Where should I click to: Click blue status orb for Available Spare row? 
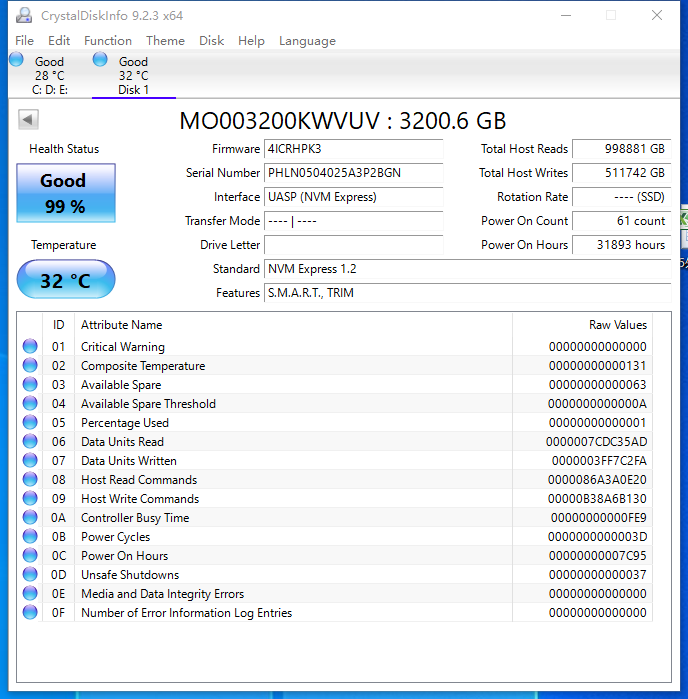[30, 384]
